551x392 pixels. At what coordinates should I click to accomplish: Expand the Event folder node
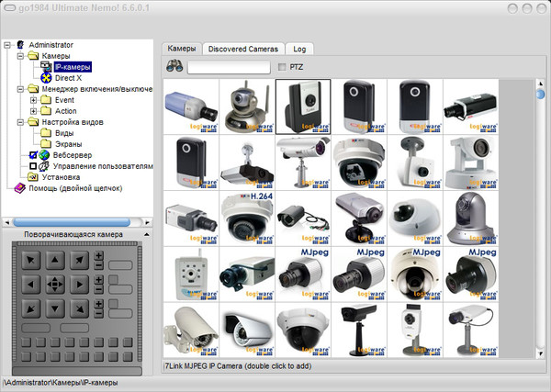pos(33,100)
